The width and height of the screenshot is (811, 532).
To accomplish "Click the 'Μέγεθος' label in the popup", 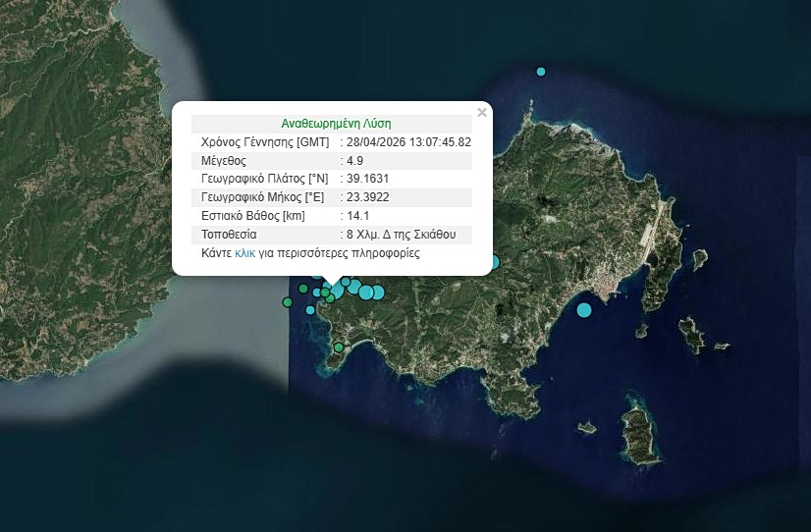I will click(x=223, y=161).
